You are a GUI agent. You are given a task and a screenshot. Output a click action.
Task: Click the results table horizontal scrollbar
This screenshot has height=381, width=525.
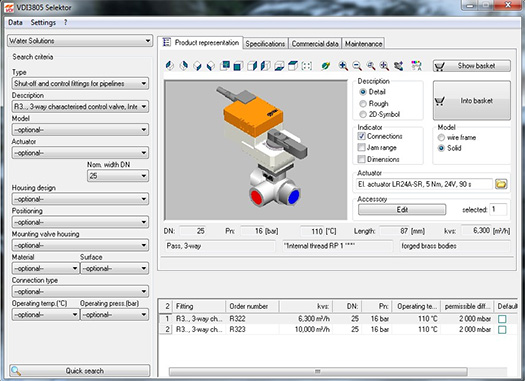click(x=318, y=371)
